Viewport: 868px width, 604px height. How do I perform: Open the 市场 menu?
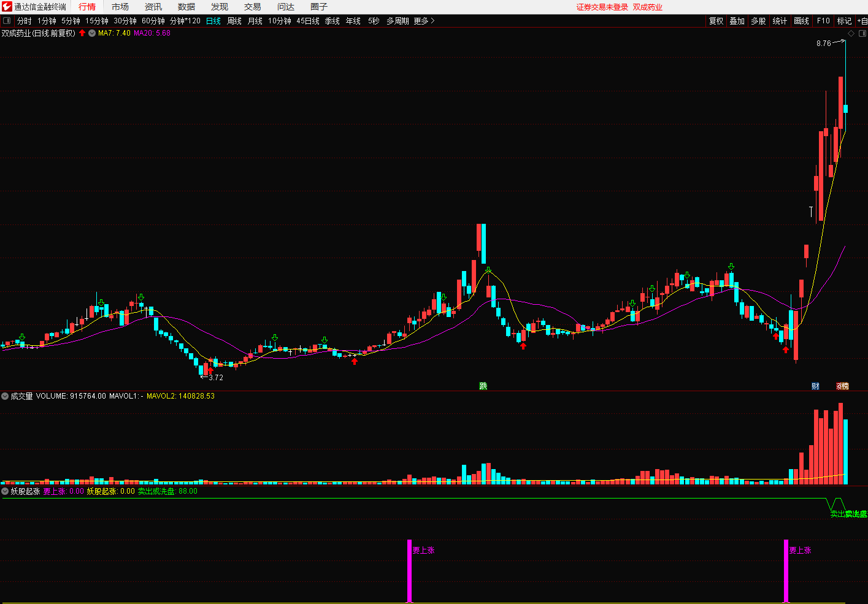(120, 7)
